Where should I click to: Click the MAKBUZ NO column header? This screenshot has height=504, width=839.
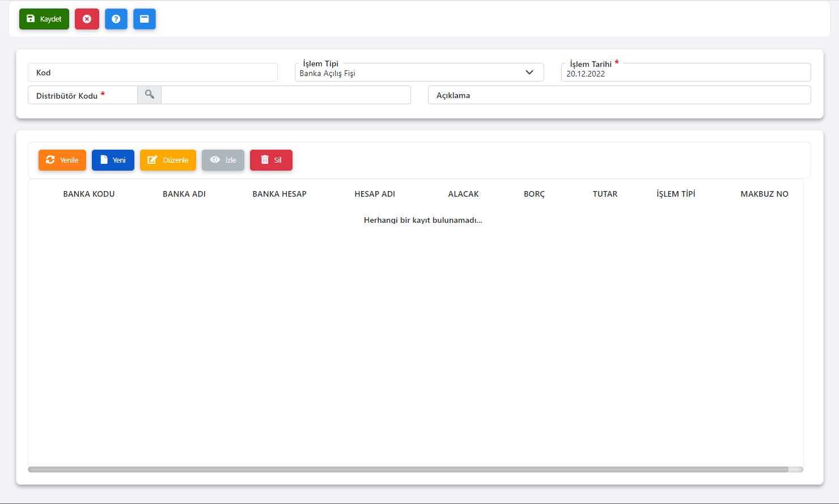(764, 194)
